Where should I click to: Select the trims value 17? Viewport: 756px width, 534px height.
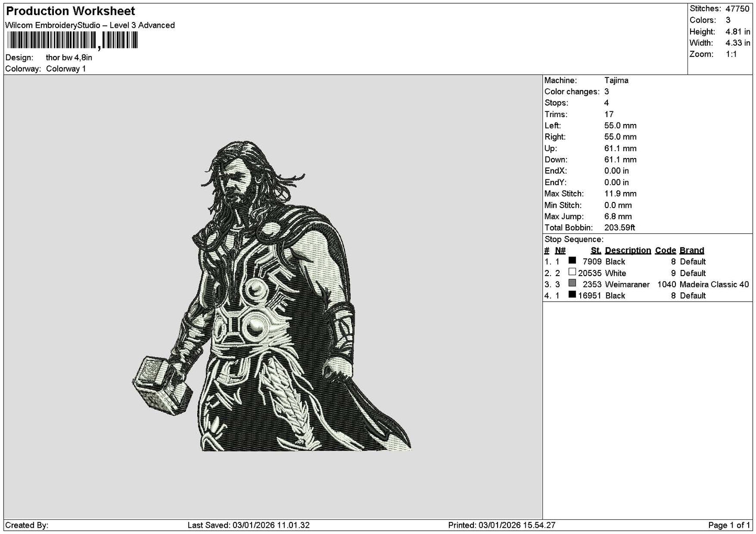(609, 115)
